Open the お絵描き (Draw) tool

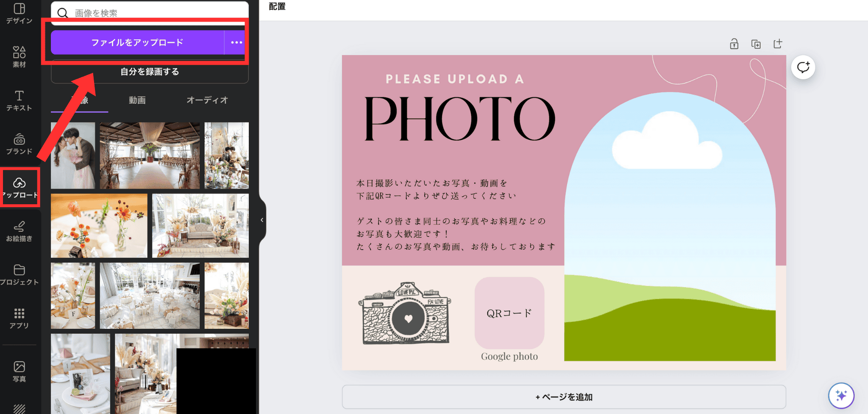pos(19,231)
